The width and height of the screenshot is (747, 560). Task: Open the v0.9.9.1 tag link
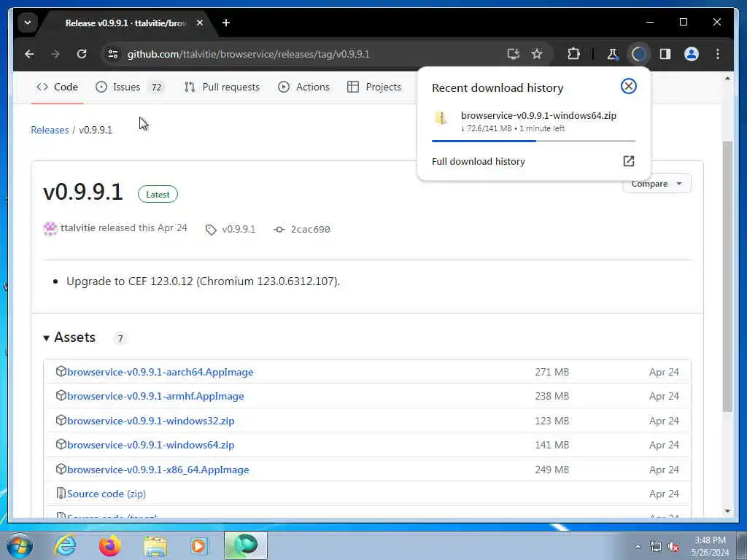pyautogui.click(x=231, y=230)
